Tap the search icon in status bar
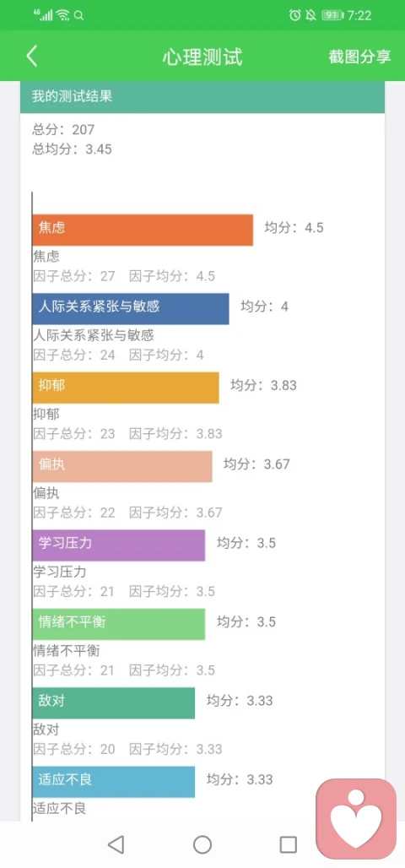 click(x=79, y=15)
